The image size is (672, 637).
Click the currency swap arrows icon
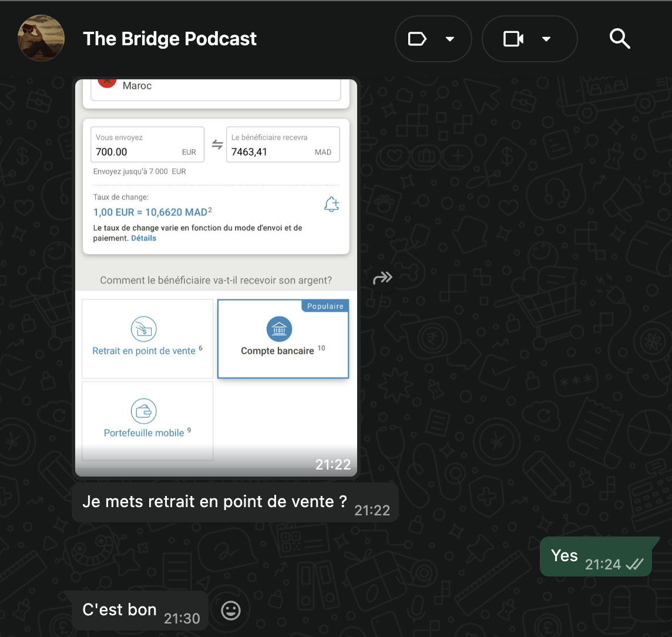coord(217,145)
